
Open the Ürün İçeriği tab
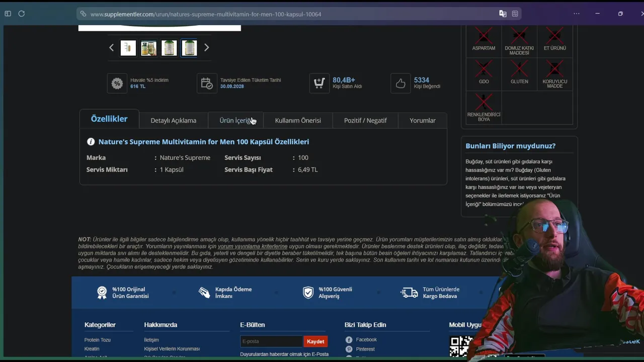click(235, 121)
